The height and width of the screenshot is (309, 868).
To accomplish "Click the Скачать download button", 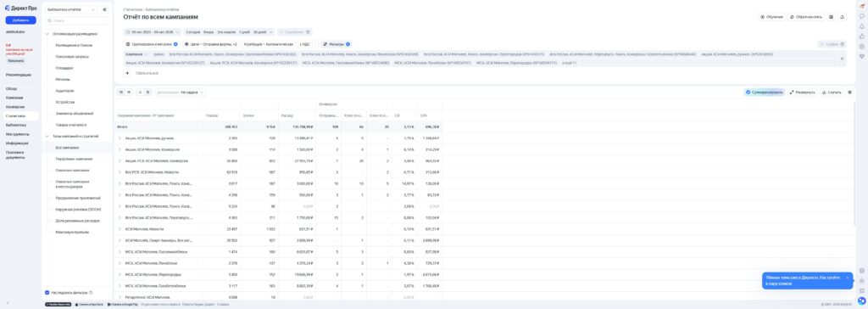I will 832,92.
